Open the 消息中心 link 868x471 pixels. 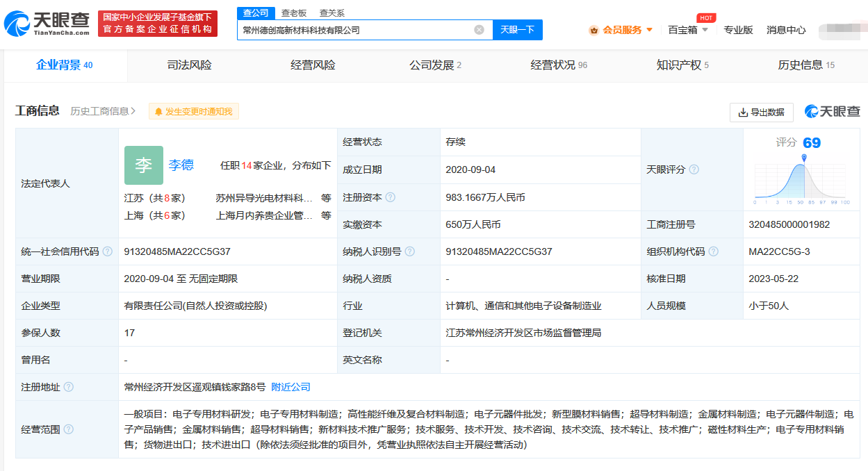click(x=786, y=30)
